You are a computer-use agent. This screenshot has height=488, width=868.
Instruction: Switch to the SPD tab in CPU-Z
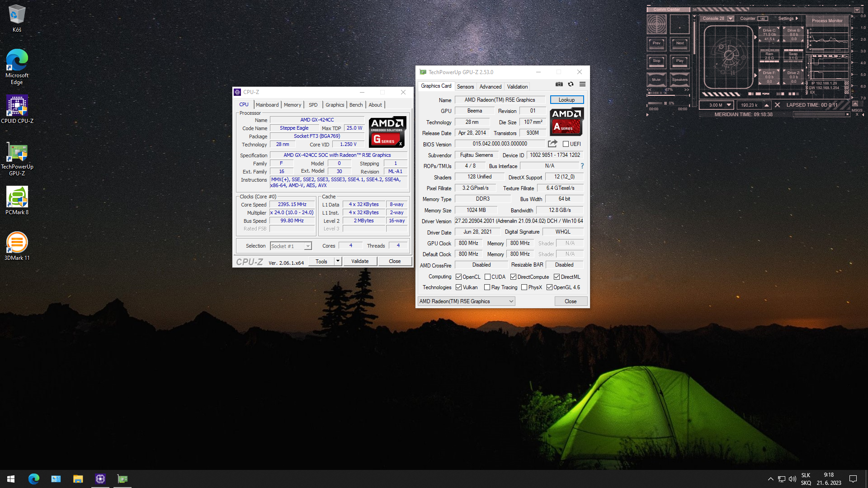point(313,105)
